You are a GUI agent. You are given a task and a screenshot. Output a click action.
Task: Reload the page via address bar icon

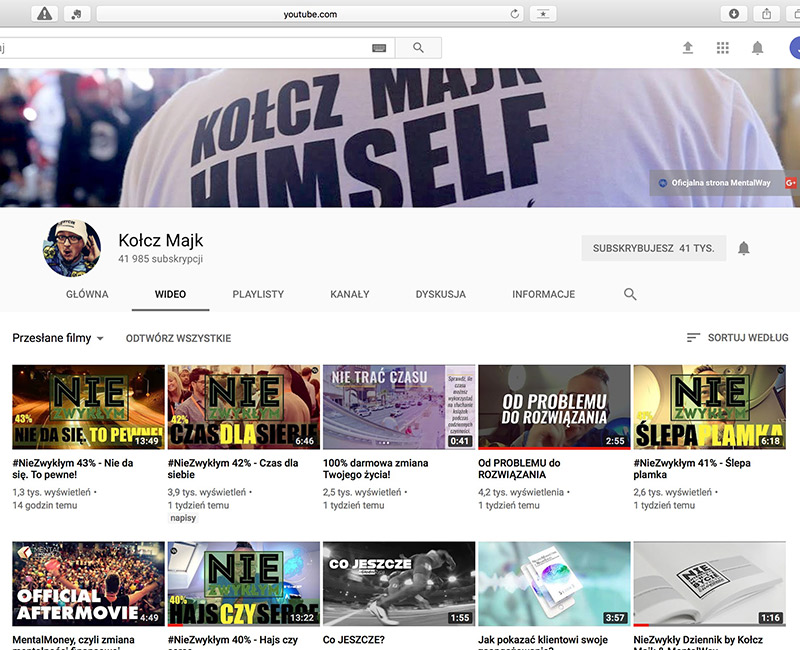[x=514, y=14]
